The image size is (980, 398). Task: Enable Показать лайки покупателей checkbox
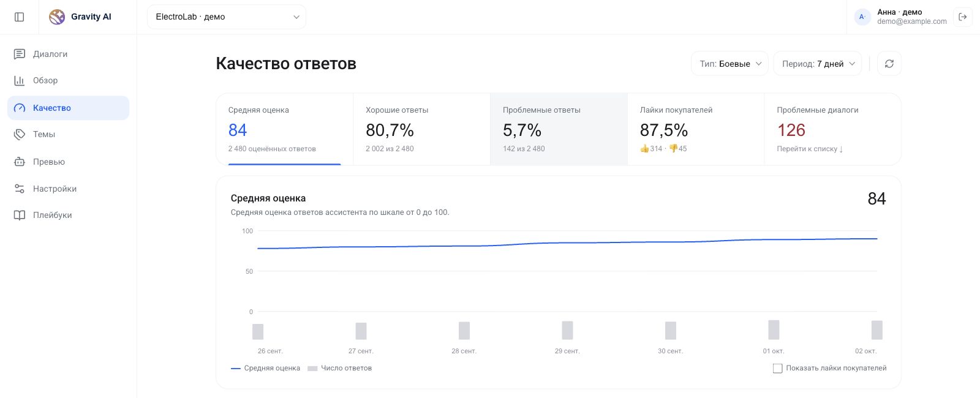[778, 368]
